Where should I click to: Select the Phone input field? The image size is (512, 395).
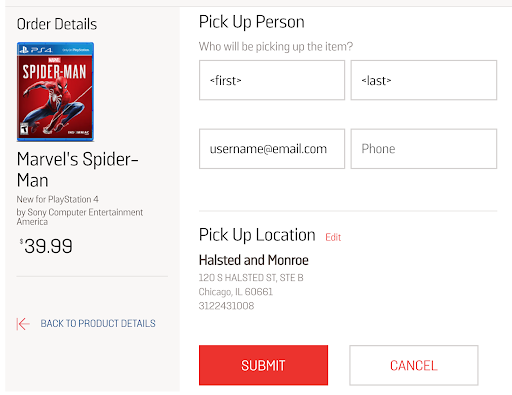tap(424, 149)
